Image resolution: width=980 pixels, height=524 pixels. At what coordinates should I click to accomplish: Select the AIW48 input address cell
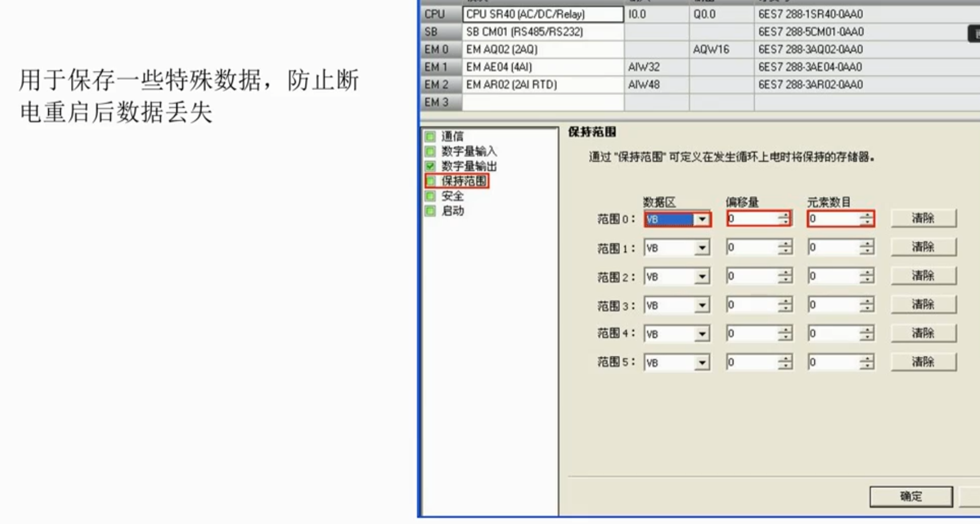point(657,85)
